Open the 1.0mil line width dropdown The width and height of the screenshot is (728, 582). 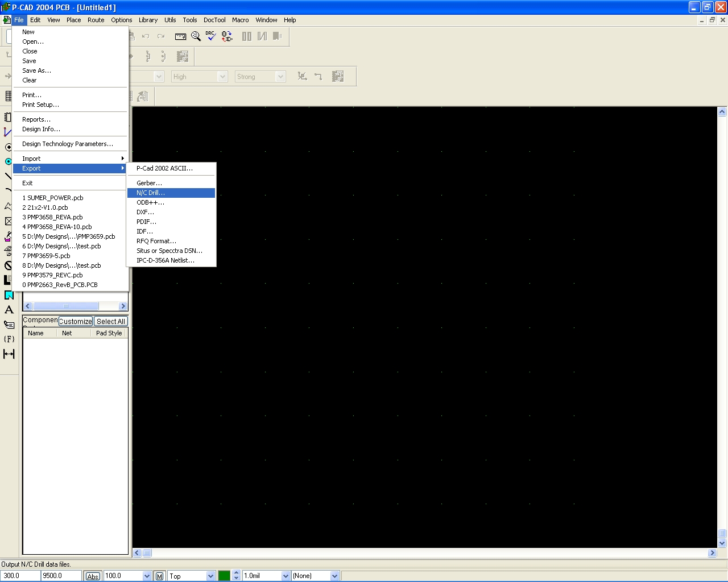tap(286, 576)
